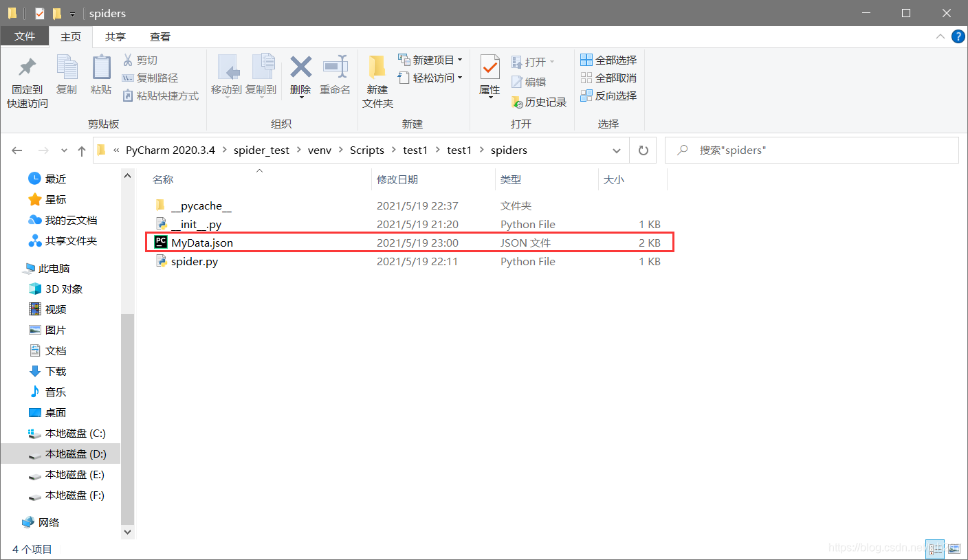
Task: Click the blue Help question mark icon
Action: click(x=958, y=36)
